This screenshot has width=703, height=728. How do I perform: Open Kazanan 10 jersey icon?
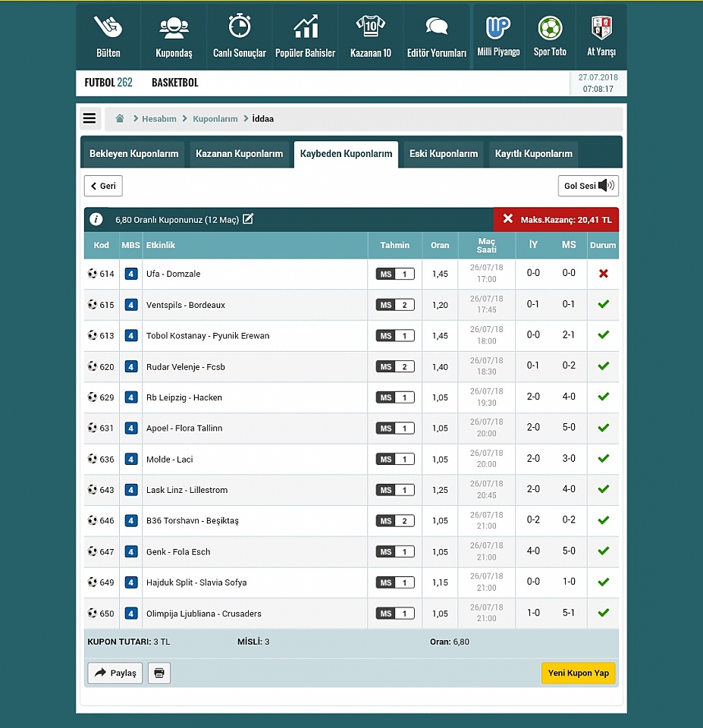click(x=371, y=26)
